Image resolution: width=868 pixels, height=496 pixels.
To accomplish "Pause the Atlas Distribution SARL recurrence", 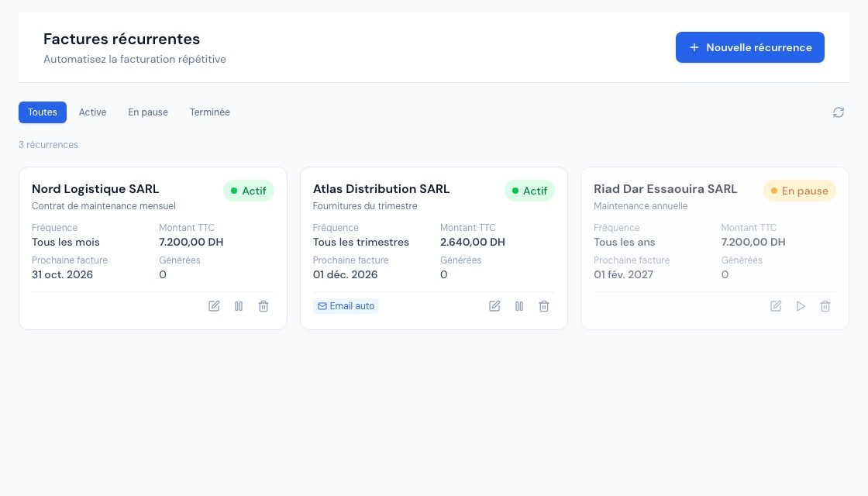I will [519, 306].
